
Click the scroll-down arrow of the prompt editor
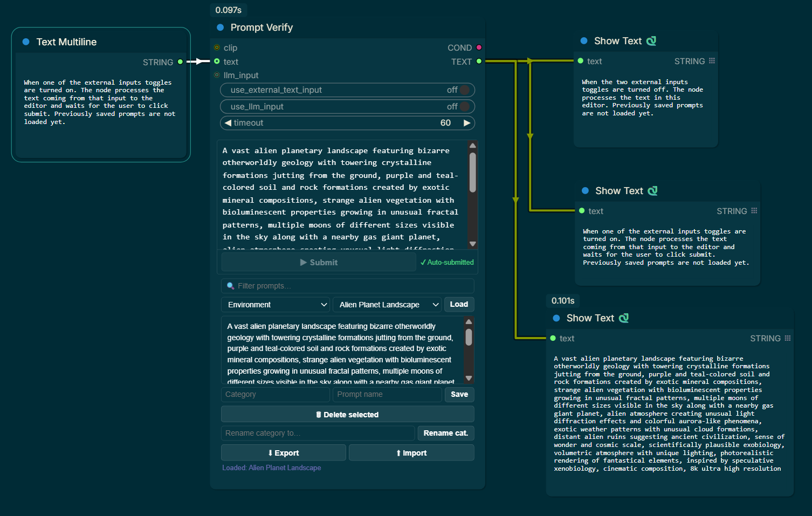(473, 244)
